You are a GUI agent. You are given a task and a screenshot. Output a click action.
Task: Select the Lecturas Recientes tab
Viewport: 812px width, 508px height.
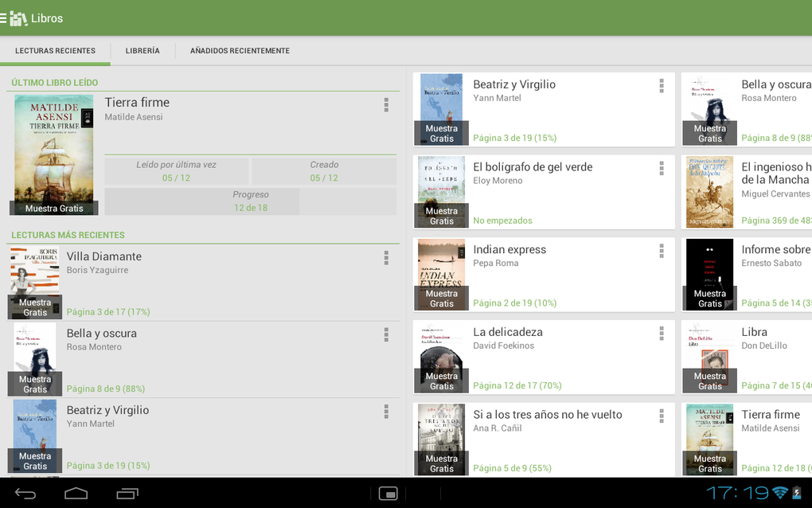coord(55,51)
